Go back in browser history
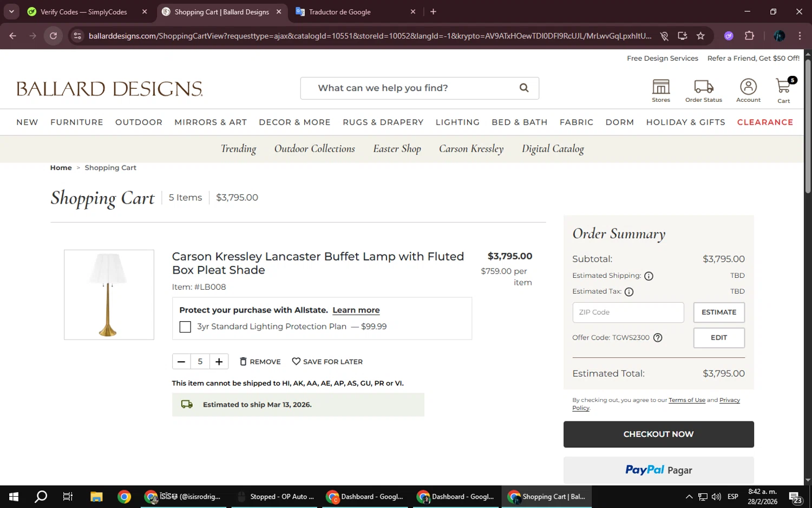This screenshot has width=812, height=508. click(x=13, y=36)
